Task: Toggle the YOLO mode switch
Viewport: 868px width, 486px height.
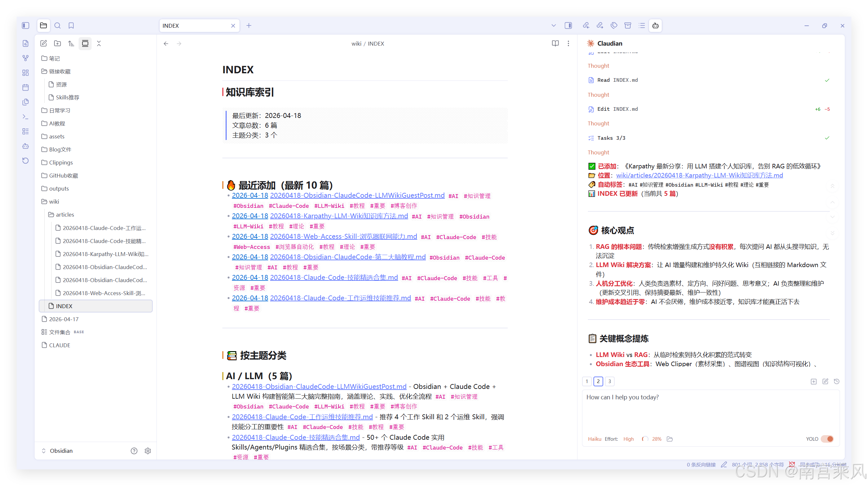Action: [827, 439]
